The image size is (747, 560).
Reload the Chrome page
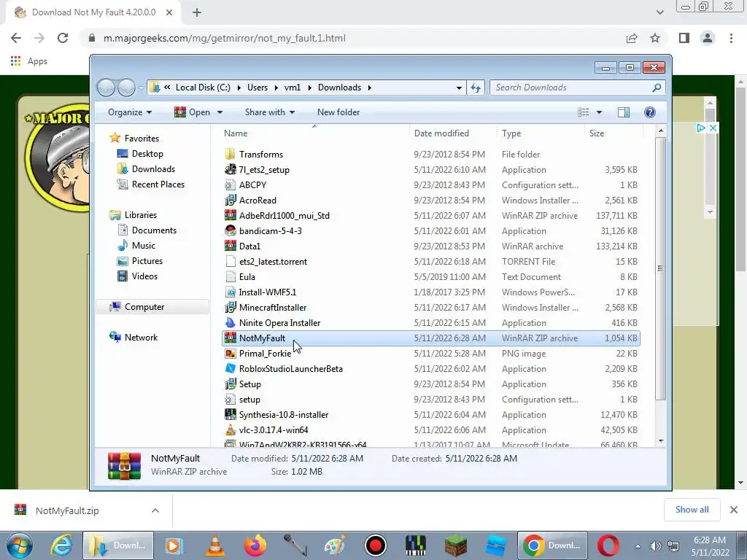63,38
